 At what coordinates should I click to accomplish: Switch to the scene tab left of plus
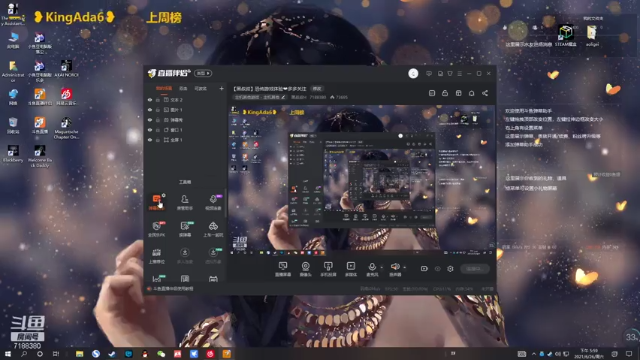click(x=200, y=89)
